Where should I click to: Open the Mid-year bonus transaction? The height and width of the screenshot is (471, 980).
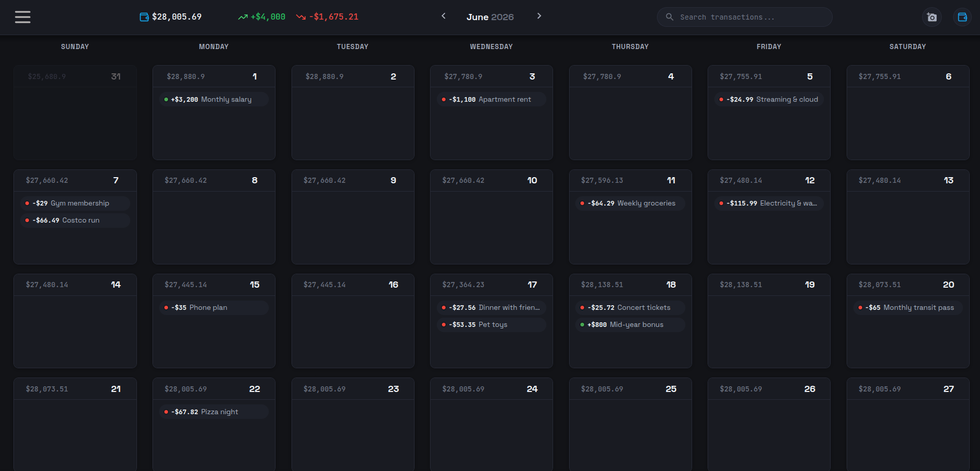[630, 325]
